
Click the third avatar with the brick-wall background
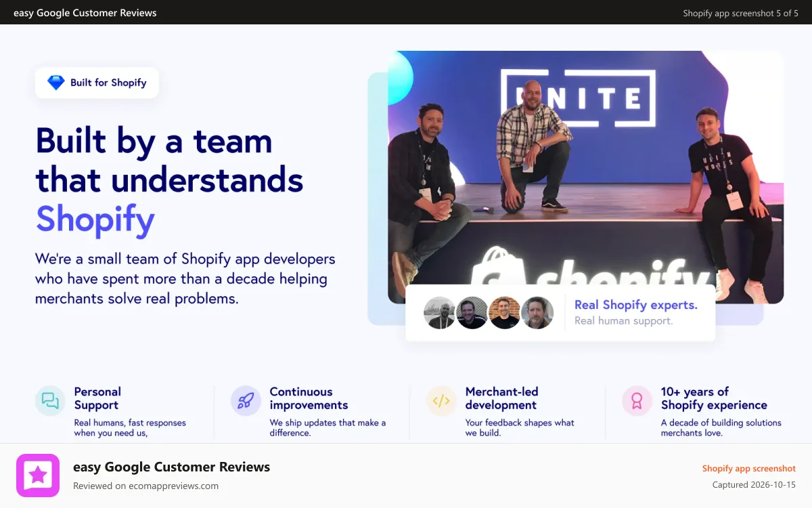pyautogui.click(x=505, y=313)
